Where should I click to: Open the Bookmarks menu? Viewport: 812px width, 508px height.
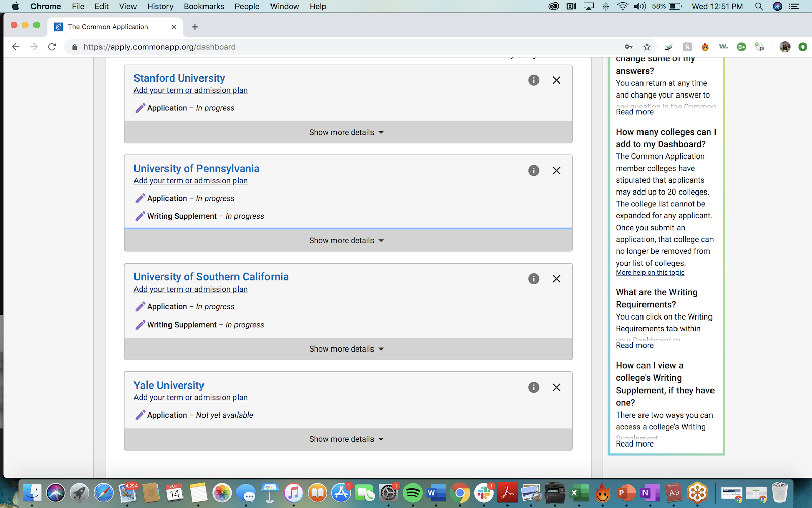(x=204, y=6)
